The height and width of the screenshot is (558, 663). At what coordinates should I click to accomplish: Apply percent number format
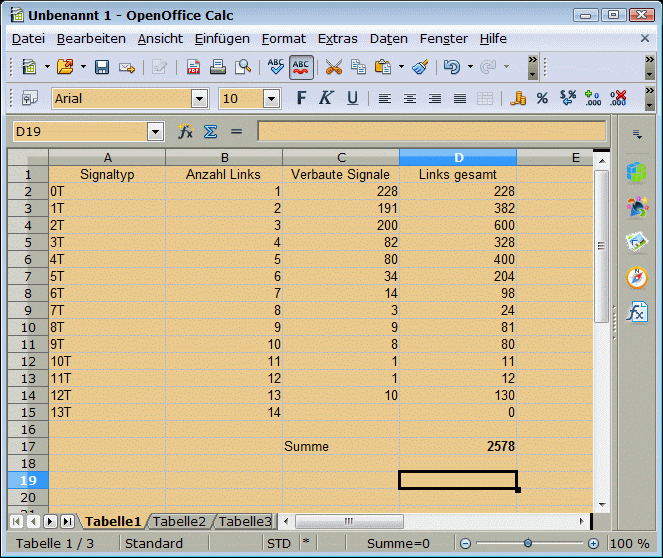point(542,99)
